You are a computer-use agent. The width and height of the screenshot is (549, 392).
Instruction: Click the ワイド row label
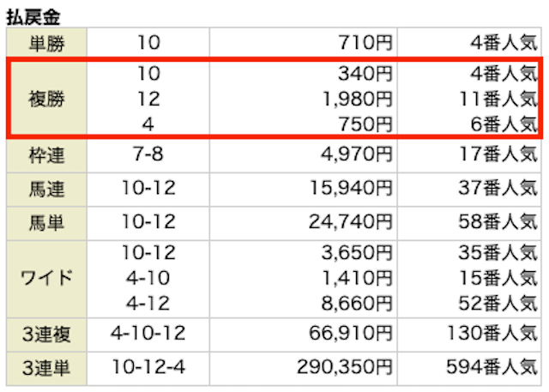[x=46, y=278]
